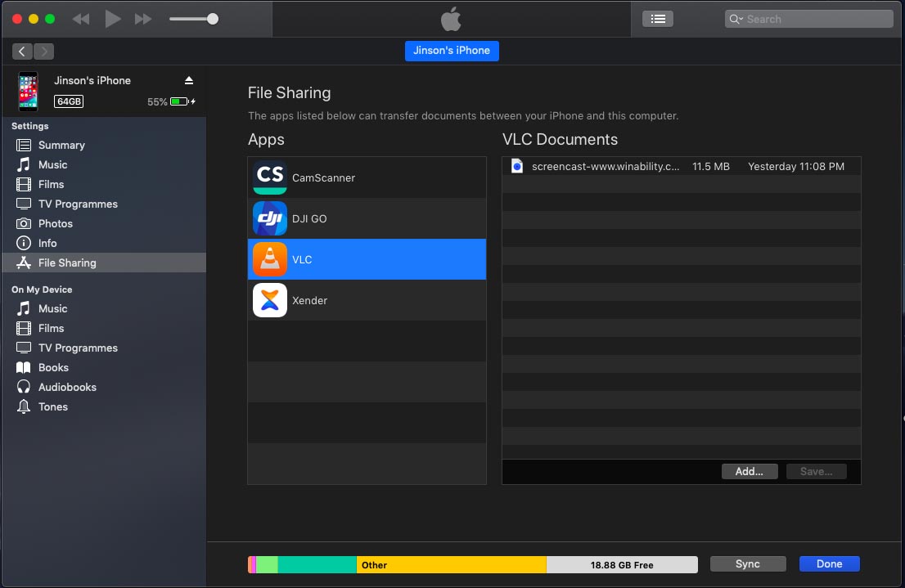Open the list view menu button
Screen dimensions: 905x588
tap(657, 19)
